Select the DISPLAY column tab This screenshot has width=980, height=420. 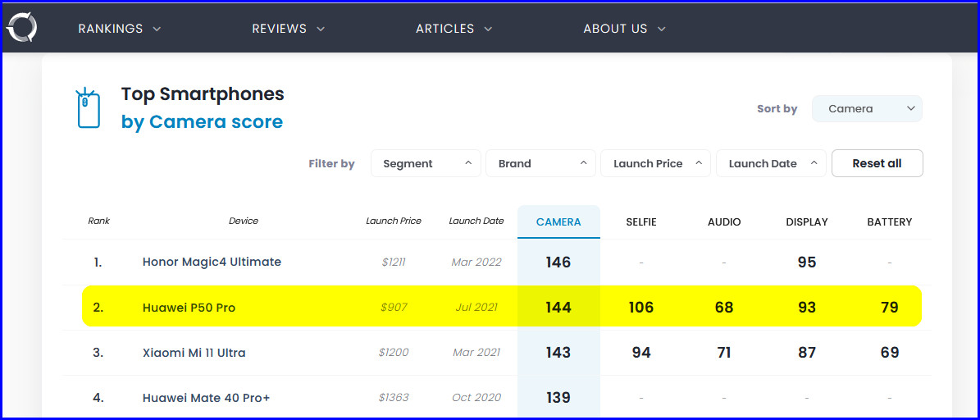click(807, 221)
